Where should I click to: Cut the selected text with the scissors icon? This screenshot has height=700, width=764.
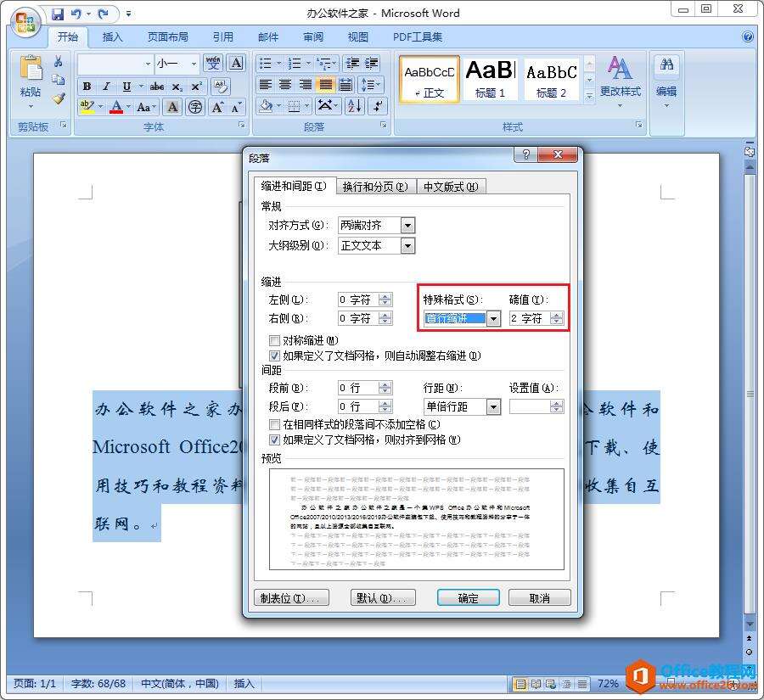point(59,61)
